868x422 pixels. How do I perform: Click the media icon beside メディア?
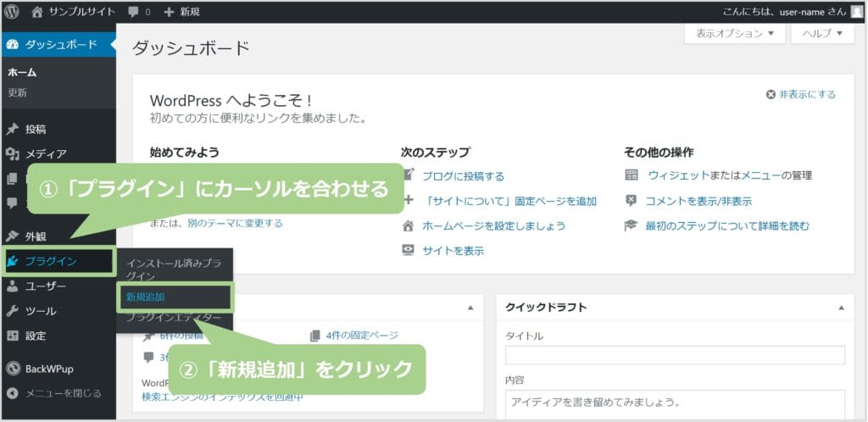[12, 153]
